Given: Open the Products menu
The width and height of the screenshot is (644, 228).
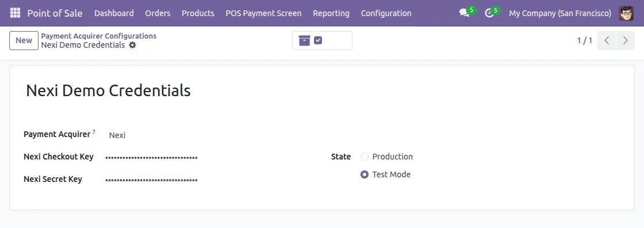Looking at the screenshot, I should (198, 13).
